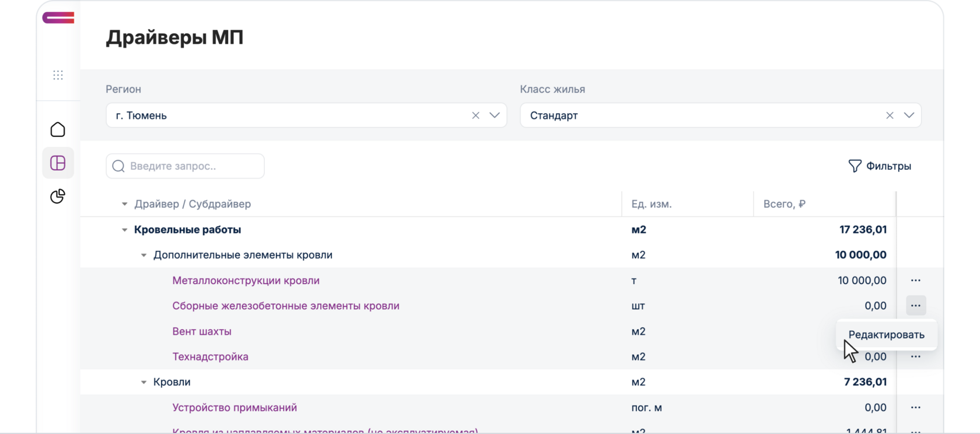Clear the selected region г. Тюмень
The height and width of the screenshot is (434, 980).
pos(475,116)
